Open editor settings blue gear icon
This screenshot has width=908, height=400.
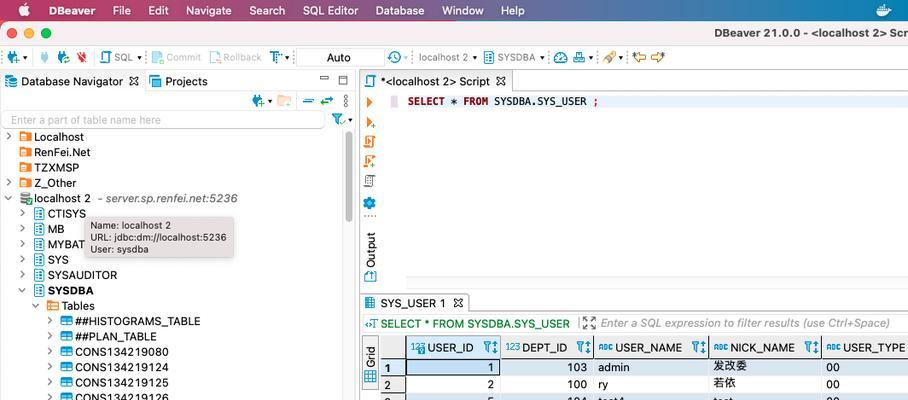tap(369, 203)
